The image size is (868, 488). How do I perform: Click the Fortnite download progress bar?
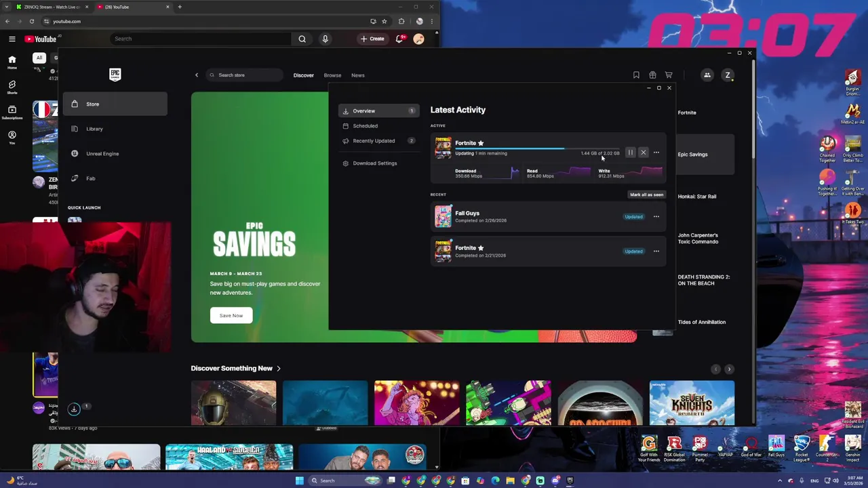(x=536, y=148)
